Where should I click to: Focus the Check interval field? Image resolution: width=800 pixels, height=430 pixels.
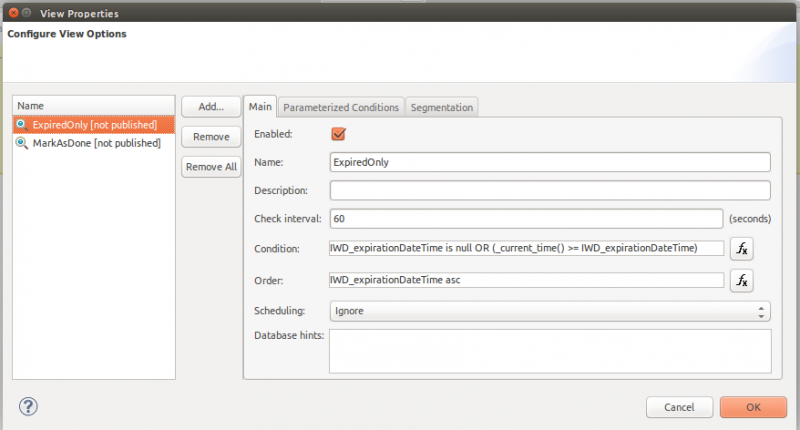[525, 218]
